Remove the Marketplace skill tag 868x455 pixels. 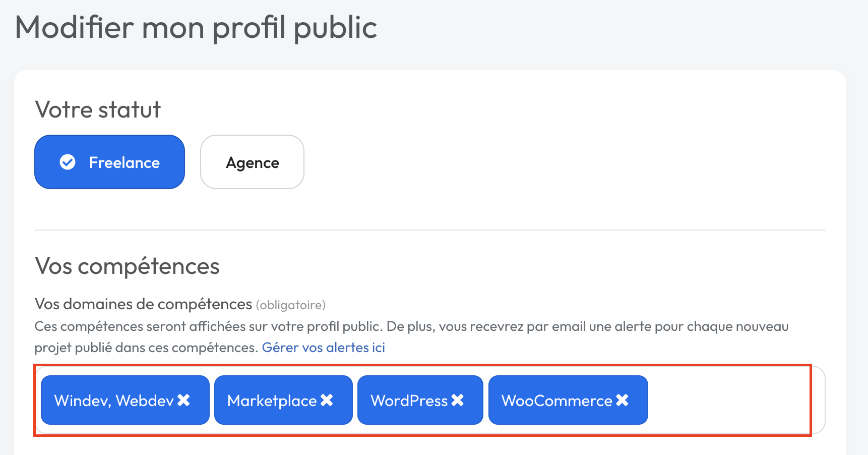[x=327, y=401]
